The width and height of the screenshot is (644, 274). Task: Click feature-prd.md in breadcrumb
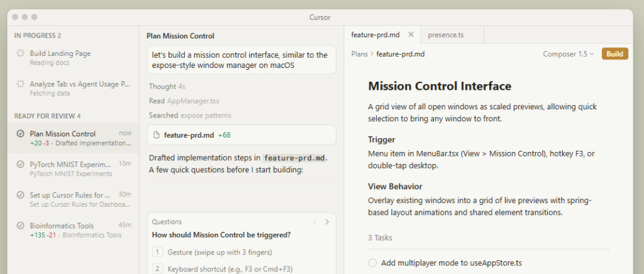point(401,54)
